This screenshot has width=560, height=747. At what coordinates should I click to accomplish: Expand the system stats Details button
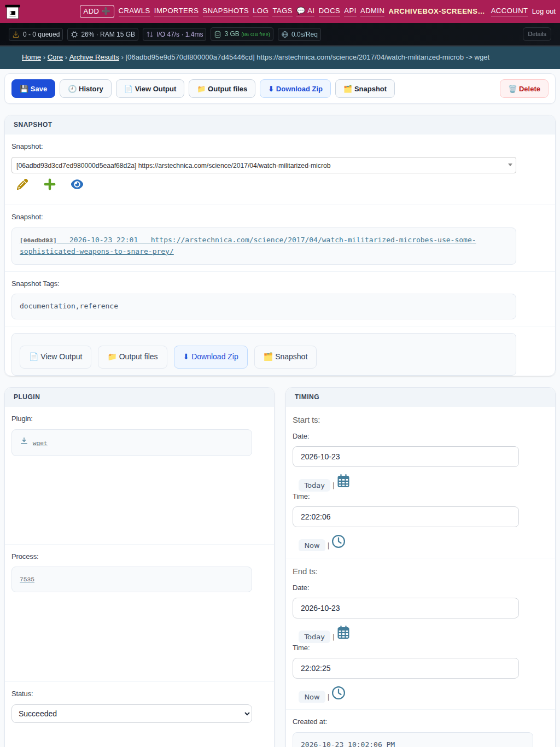click(x=537, y=34)
